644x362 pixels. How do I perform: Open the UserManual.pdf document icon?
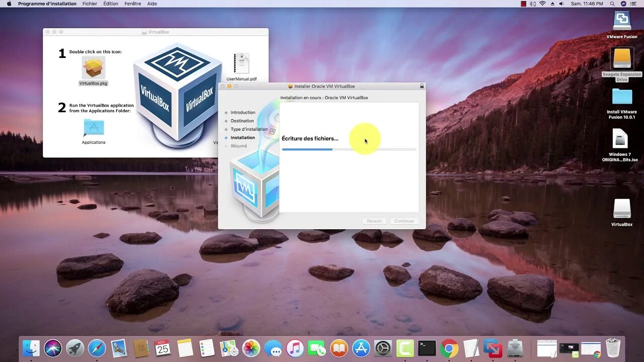tap(242, 63)
